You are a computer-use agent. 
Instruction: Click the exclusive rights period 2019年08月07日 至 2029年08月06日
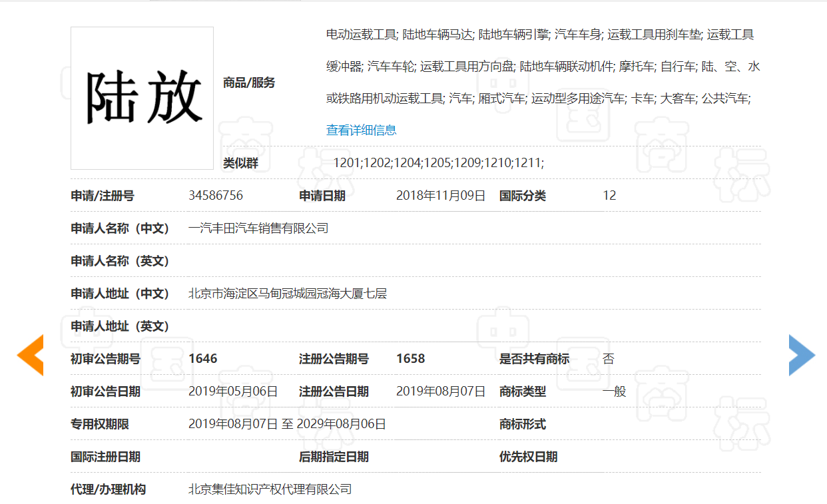[287, 424]
